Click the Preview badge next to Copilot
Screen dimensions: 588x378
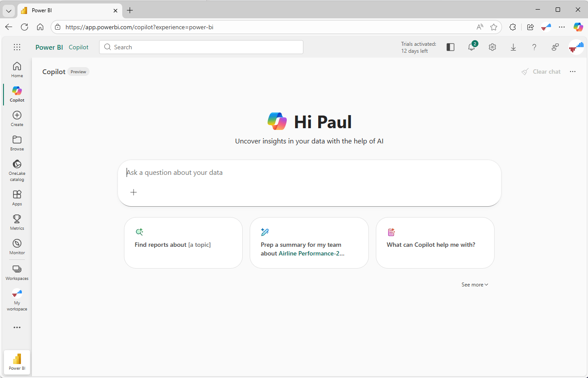click(x=79, y=72)
